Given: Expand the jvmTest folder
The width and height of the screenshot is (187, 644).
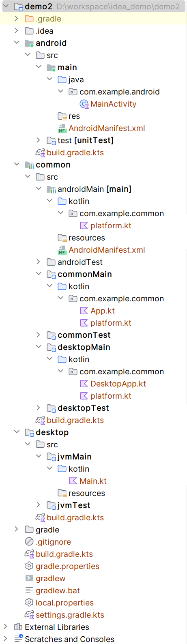Looking at the screenshot, I should pos(38,505).
